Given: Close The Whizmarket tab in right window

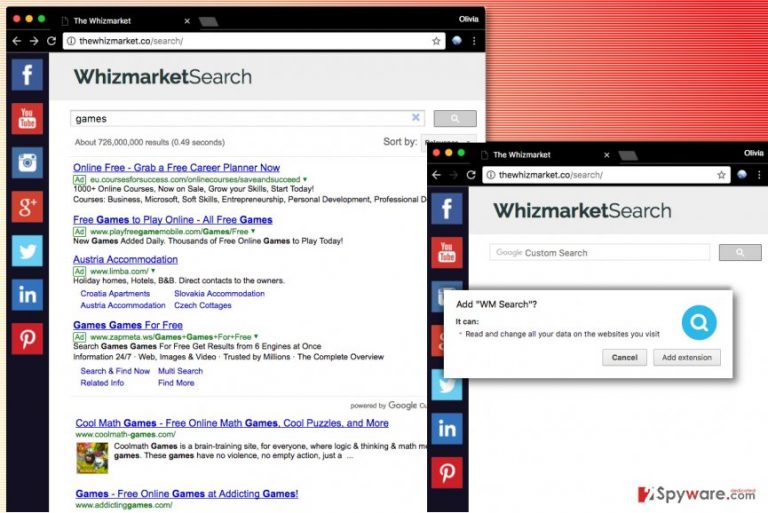Looking at the screenshot, I should (x=607, y=155).
